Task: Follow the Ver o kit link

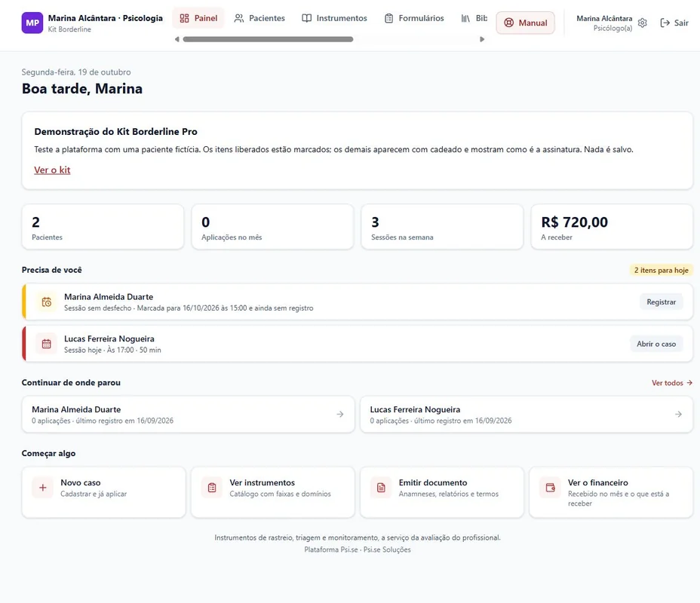Action: coord(52,170)
